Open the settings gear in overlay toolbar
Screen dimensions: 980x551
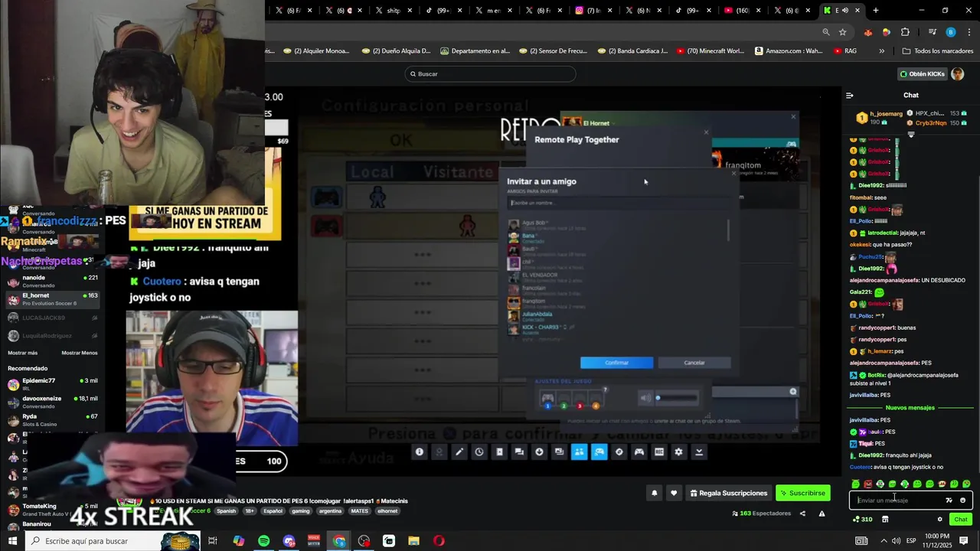coord(678,452)
